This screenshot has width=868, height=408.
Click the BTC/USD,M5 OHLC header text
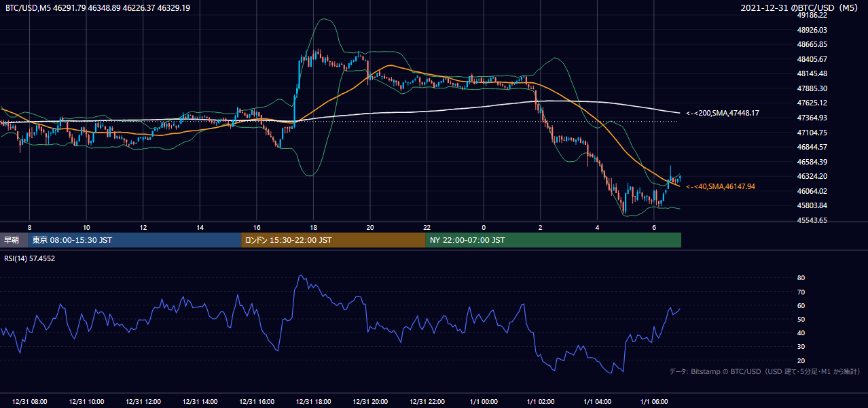98,8
